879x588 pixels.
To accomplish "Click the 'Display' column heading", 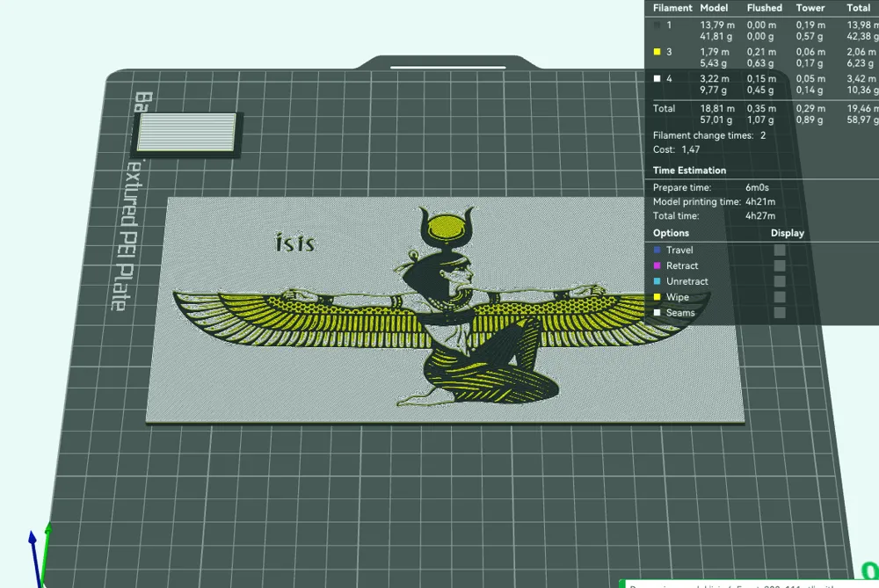I will [787, 233].
